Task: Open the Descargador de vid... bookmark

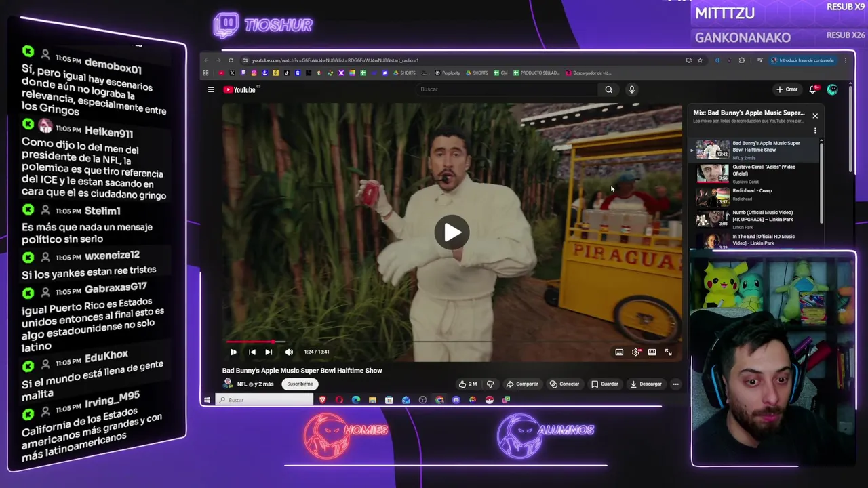Action: pos(589,73)
